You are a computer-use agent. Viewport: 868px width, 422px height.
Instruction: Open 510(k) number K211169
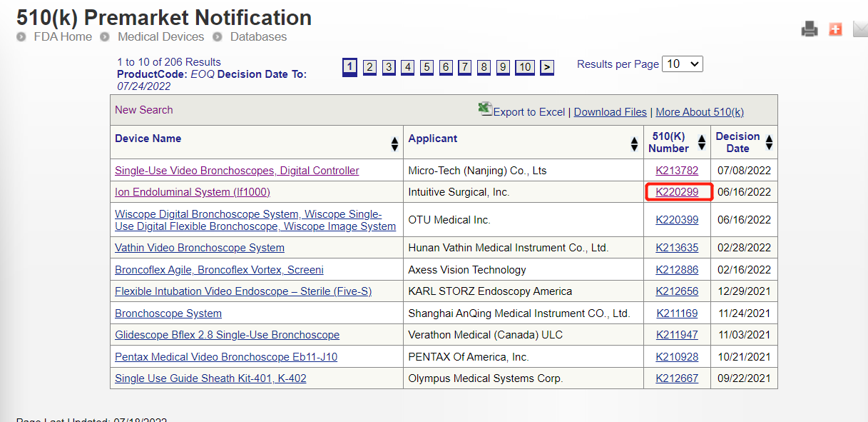tap(677, 313)
